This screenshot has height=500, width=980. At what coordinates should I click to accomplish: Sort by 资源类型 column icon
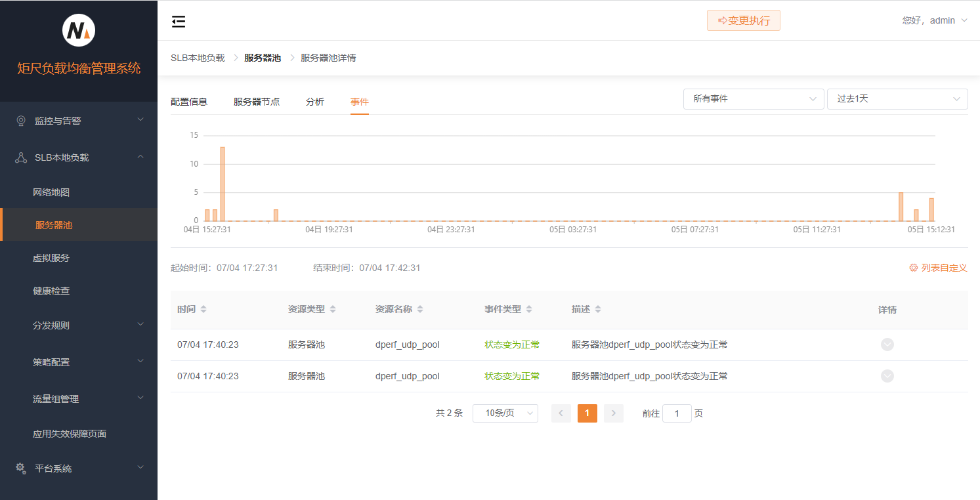[x=333, y=309]
